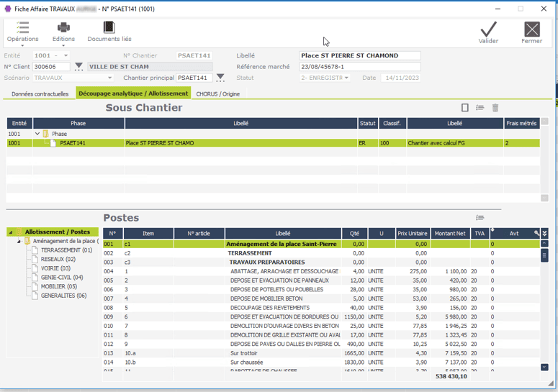Collapse the Phase tree node
Image resolution: width=558 pixels, height=392 pixels.
tap(37, 134)
